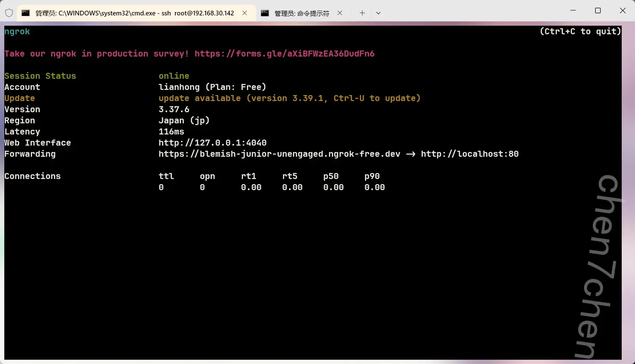Click the ttl column header

point(166,176)
